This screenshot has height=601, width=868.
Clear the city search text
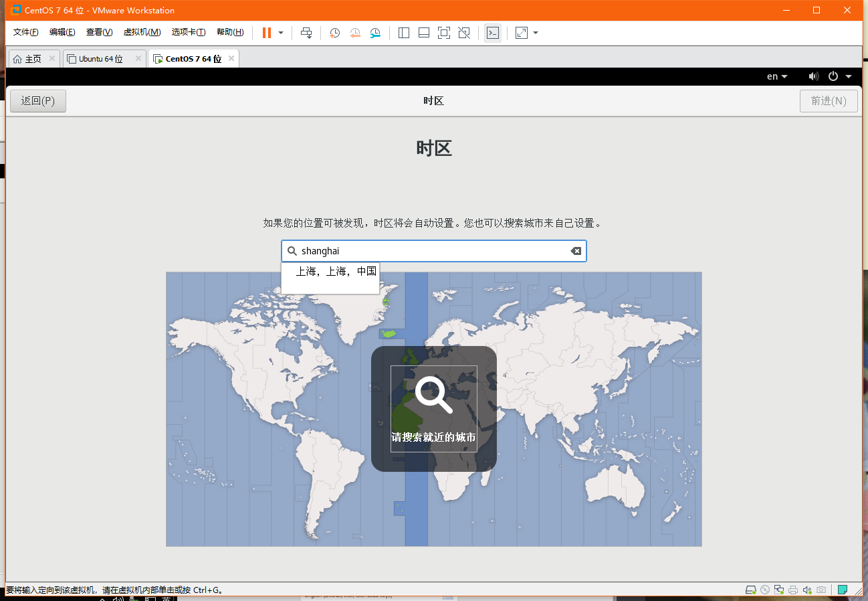tap(576, 251)
